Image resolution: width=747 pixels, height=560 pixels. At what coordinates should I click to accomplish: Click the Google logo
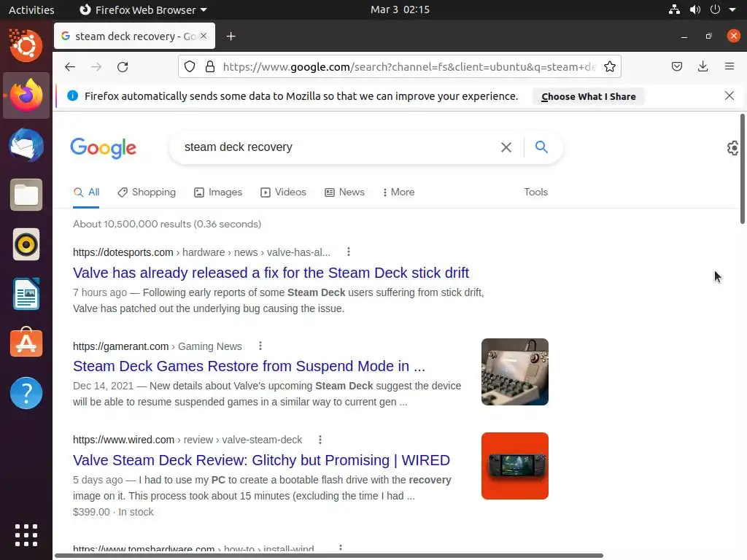104,148
